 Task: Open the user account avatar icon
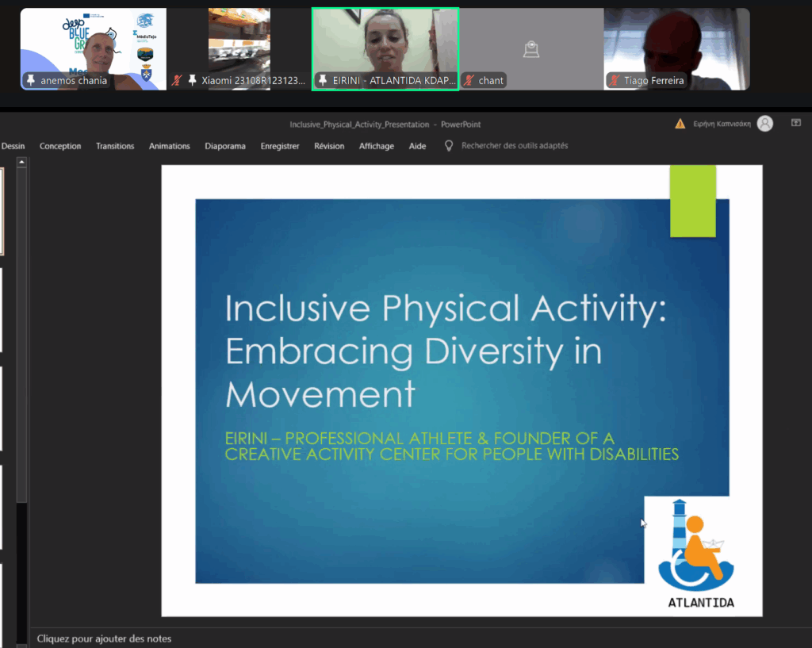click(764, 124)
